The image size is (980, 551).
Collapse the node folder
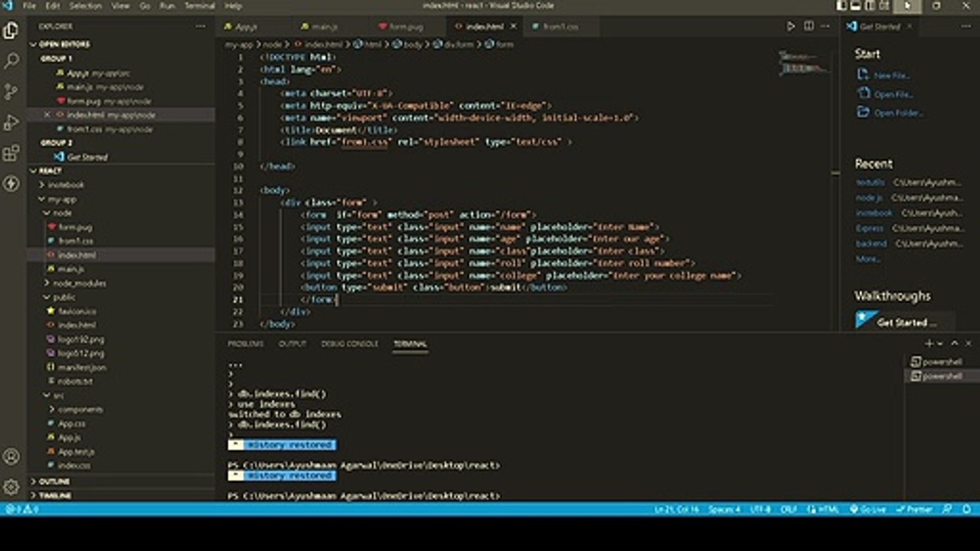tap(62, 213)
